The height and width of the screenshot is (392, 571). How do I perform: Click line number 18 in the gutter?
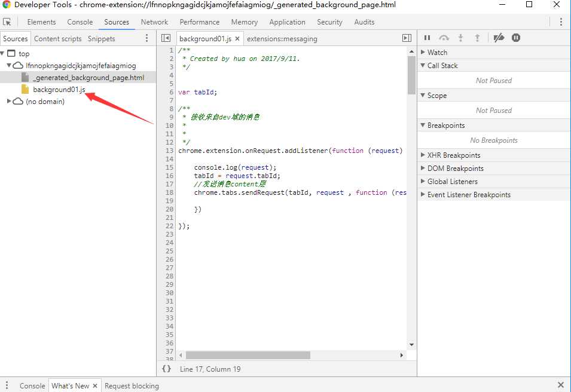point(169,192)
